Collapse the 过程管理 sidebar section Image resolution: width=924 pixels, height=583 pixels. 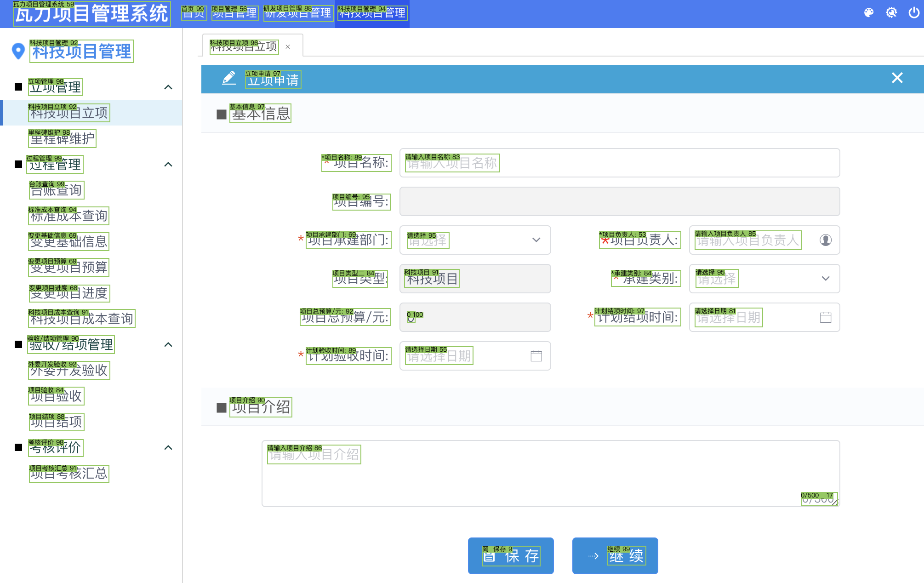click(x=168, y=165)
